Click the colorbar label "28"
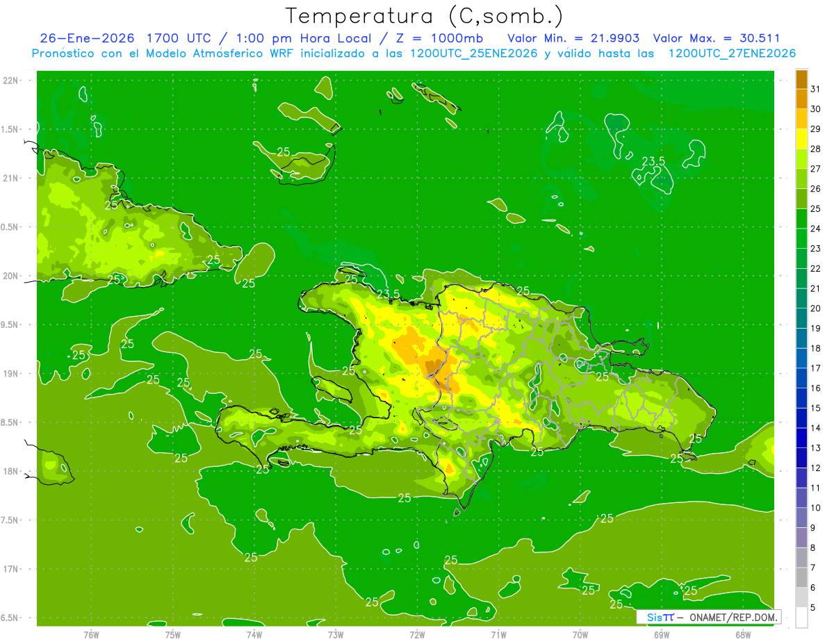 tap(816, 149)
